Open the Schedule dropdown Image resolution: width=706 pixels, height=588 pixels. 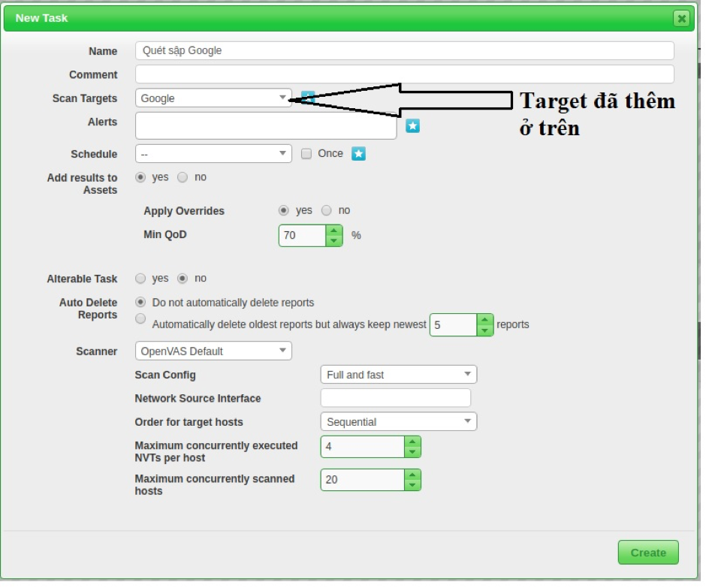tap(215, 155)
